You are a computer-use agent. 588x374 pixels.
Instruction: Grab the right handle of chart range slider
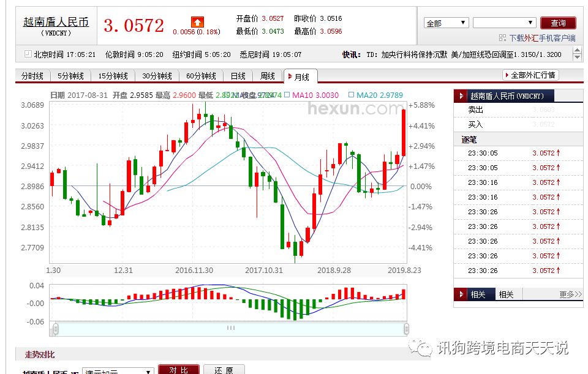pyautogui.click(x=406, y=329)
